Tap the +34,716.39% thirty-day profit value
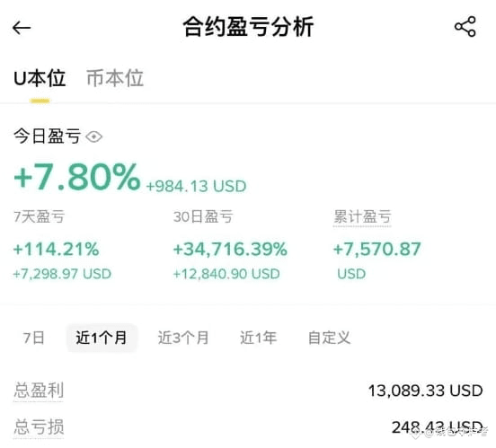Viewport: 496px width, 448px height. [x=230, y=249]
